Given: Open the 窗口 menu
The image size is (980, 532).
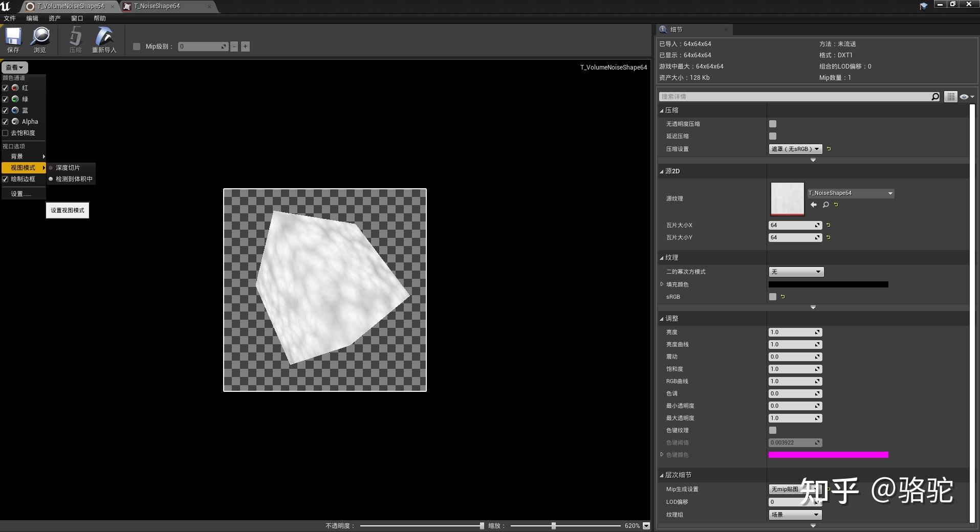Looking at the screenshot, I should (77, 18).
